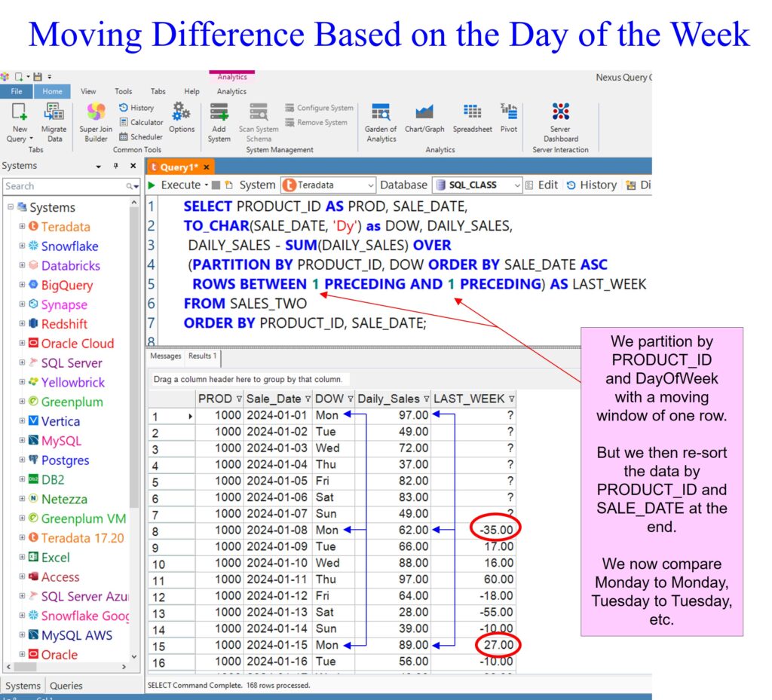Open the DOW column filter
Image resolution: width=772 pixels, height=700 pixels.
click(350, 399)
